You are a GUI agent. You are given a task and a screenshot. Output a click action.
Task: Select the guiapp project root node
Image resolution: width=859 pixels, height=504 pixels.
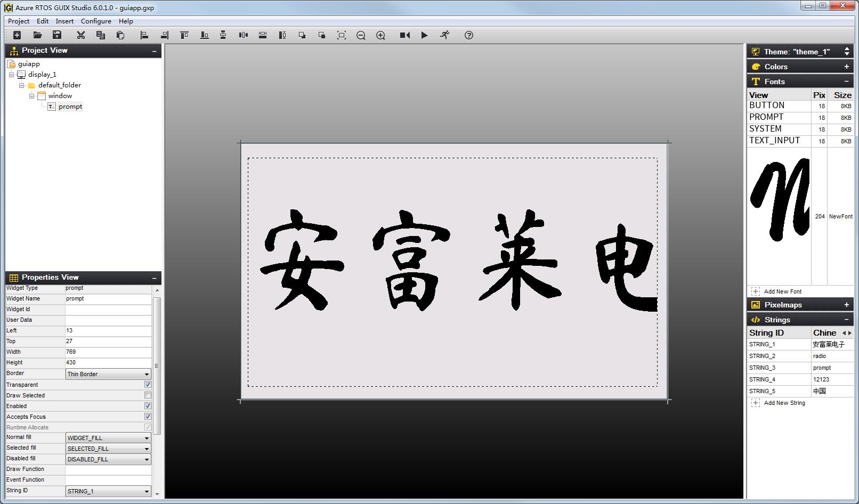click(29, 64)
